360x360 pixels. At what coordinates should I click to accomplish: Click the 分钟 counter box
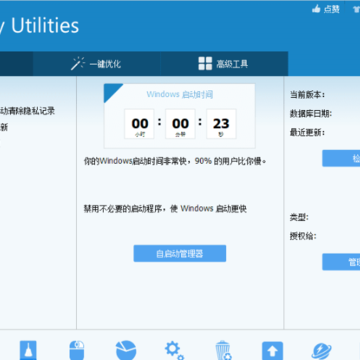coord(180,124)
